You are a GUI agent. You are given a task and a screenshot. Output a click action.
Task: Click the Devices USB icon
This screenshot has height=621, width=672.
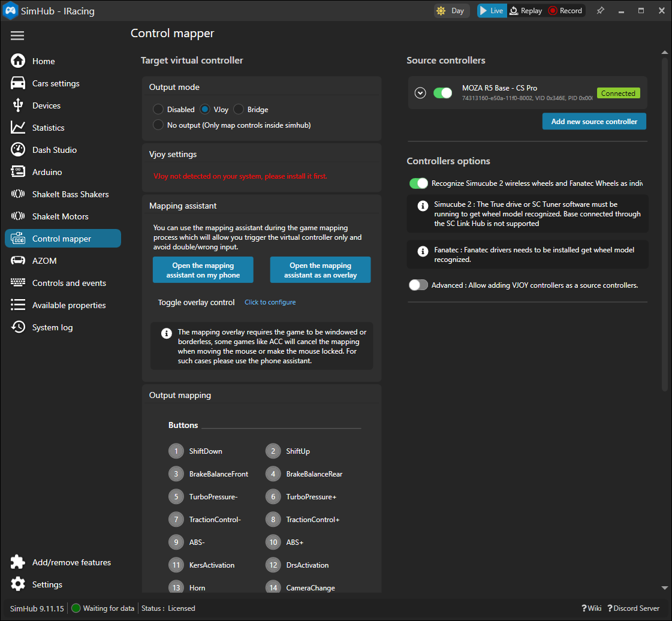(x=18, y=105)
